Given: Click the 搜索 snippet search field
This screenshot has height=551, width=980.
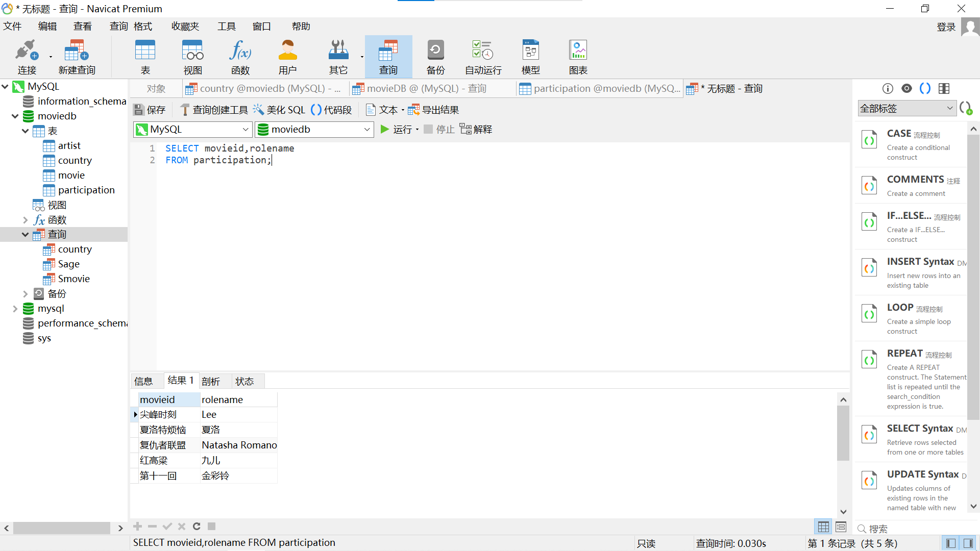Looking at the screenshot, I should click(914, 529).
